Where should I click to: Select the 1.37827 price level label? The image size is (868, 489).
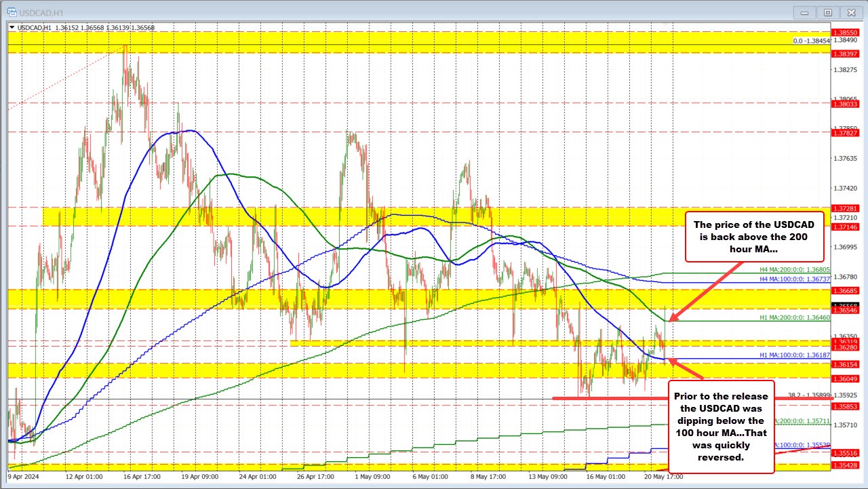coord(847,132)
